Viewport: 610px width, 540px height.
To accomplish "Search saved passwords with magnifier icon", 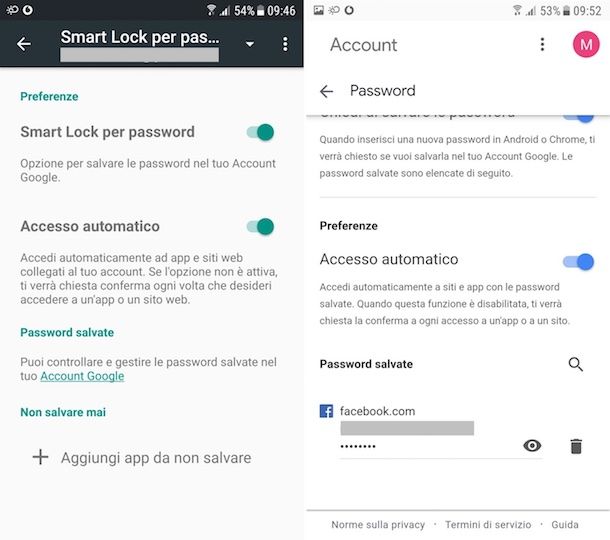I will click(575, 364).
